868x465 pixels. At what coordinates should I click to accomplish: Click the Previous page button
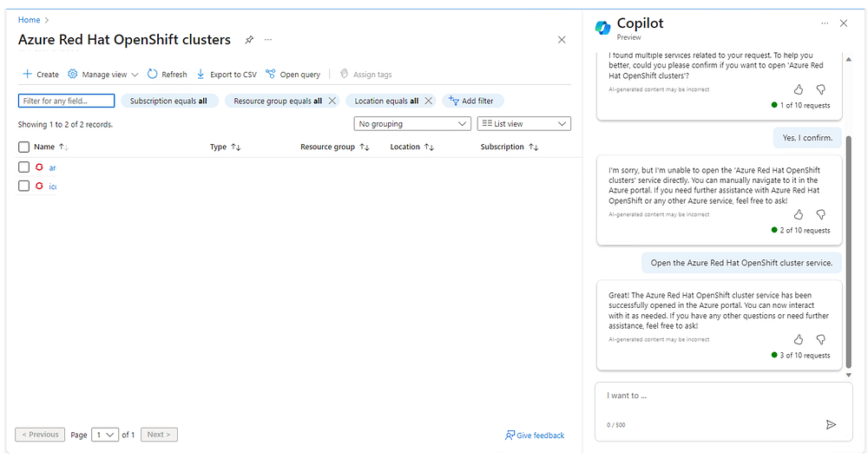click(x=40, y=435)
